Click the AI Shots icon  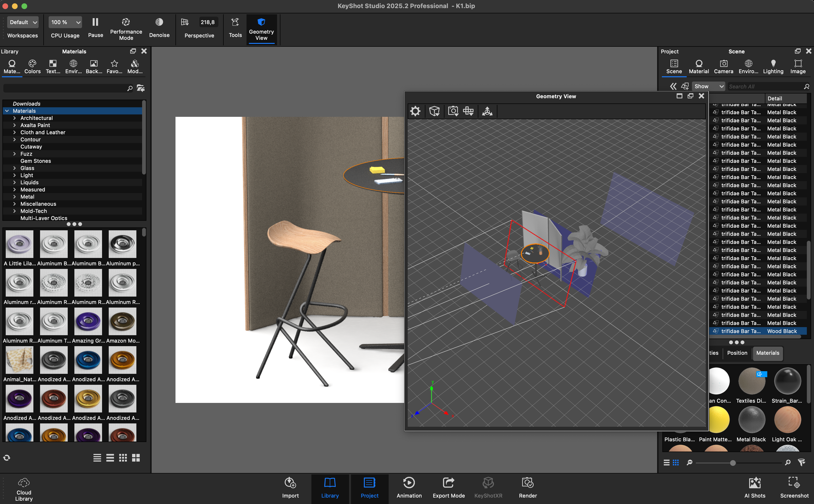755,483
